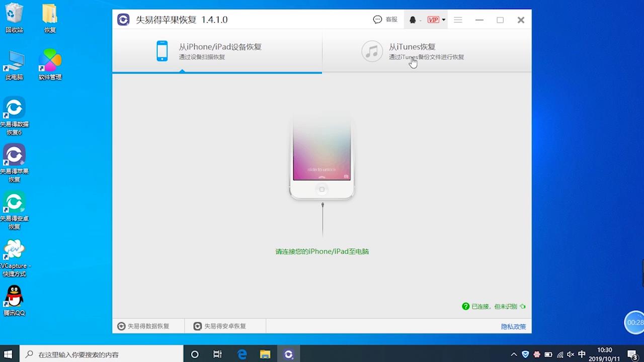This screenshot has width=644, height=362.
Task: Close the 失易得苹果恢复 window
Action: tap(521, 20)
